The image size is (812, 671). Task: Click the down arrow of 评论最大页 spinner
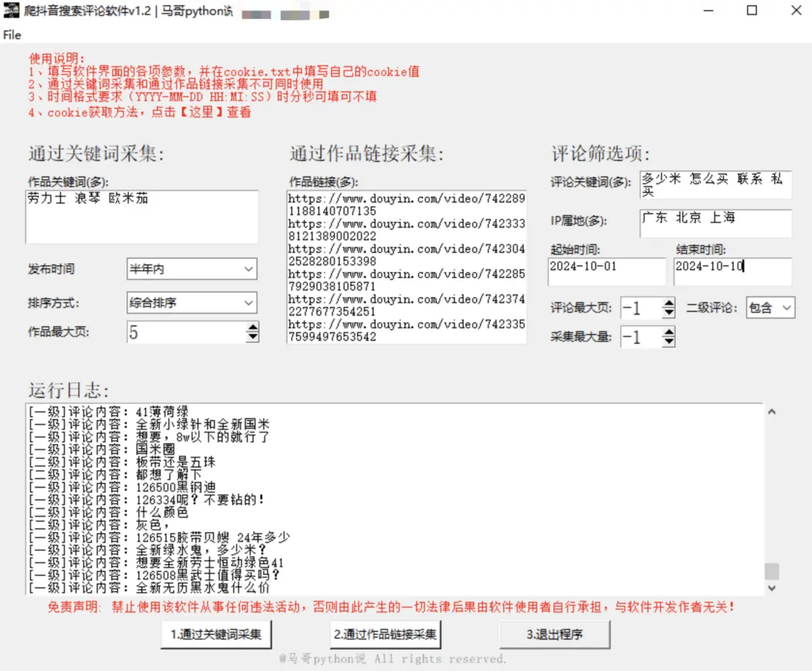click(668, 311)
